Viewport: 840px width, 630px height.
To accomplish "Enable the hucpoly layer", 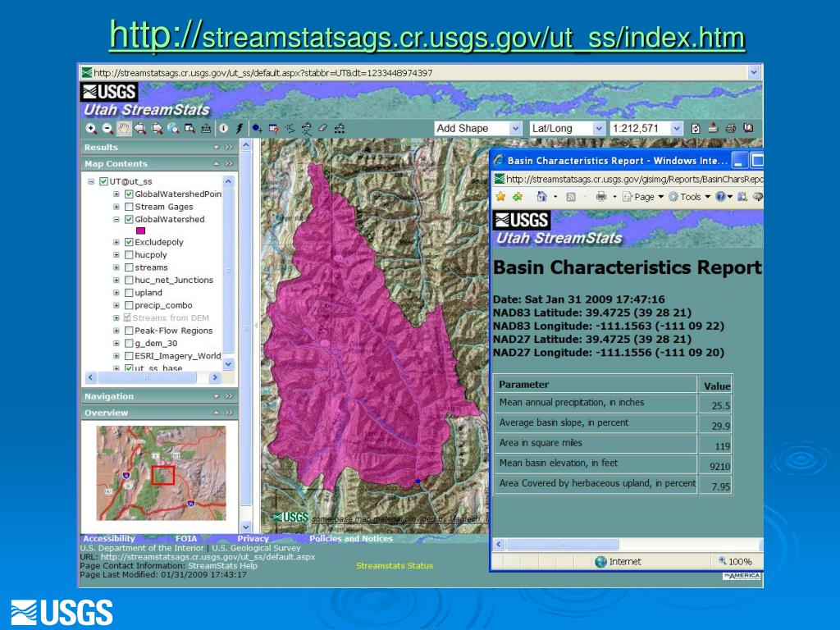I will (129, 255).
